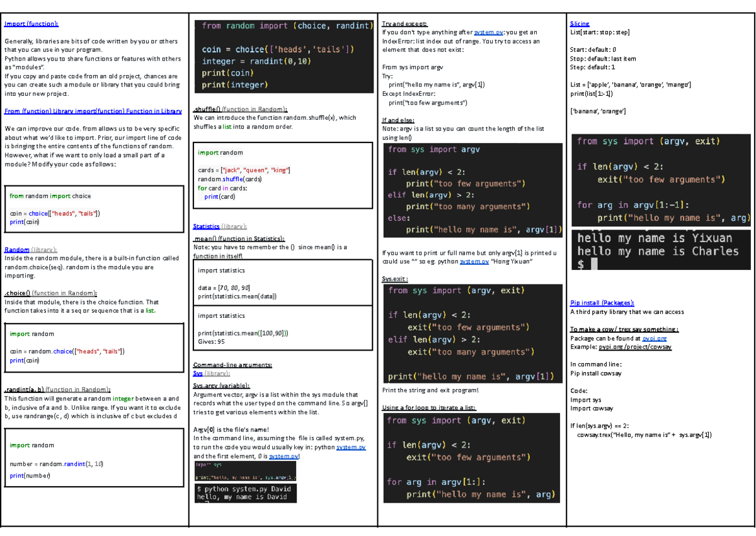756x536 pixels.
Task: Select the 'Pip install (Packages):' heading
Action: pos(602,303)
